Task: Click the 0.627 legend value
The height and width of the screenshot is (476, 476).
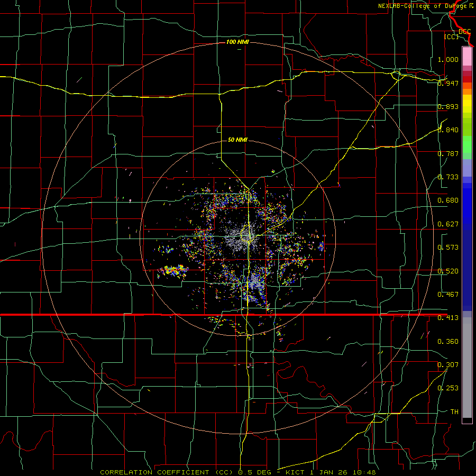Action: pos(448,224)
